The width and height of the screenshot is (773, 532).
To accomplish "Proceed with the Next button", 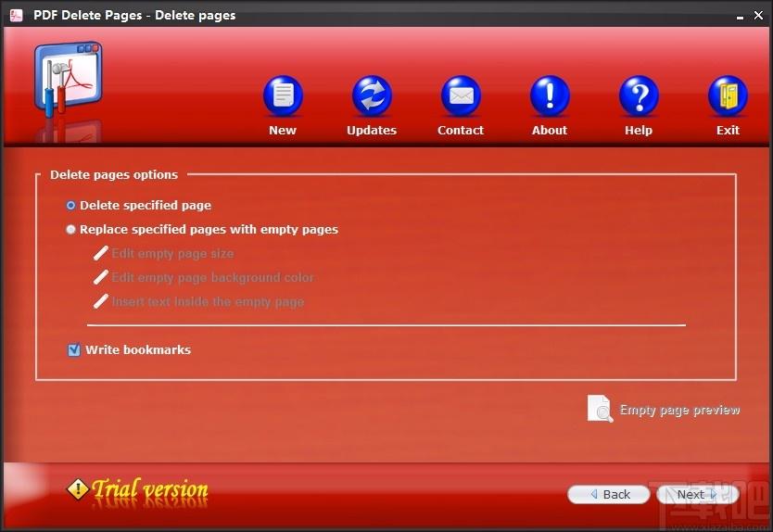I will click(x=698, y=494).
